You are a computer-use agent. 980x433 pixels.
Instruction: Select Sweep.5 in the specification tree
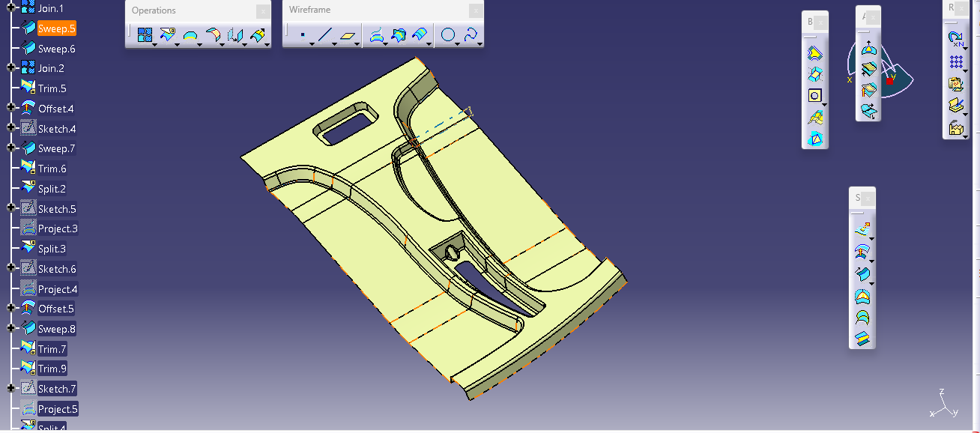point(57,28)
